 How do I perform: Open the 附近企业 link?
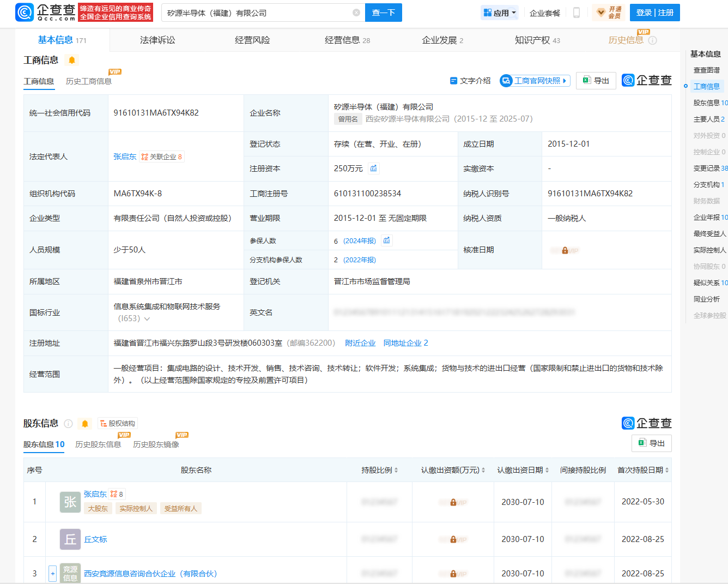point(360,343)
